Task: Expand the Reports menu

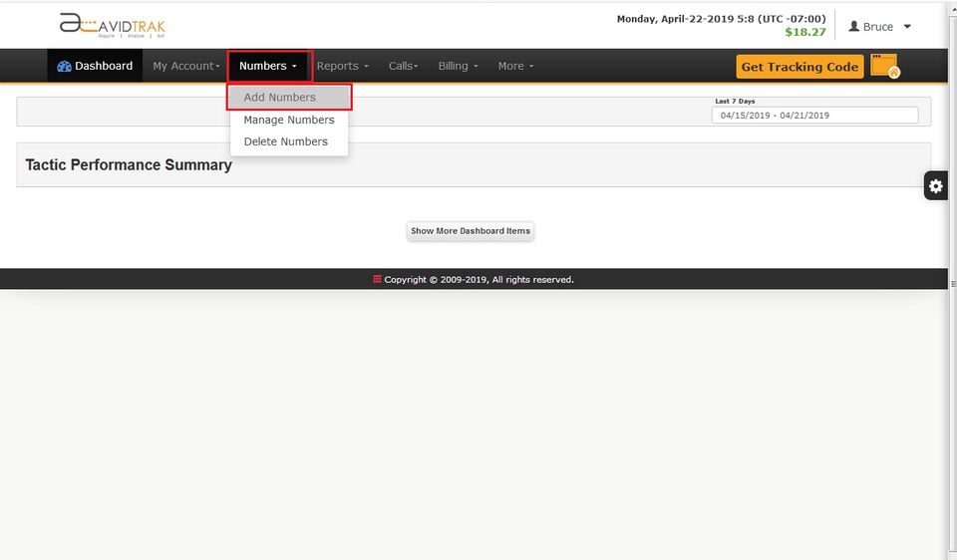Action: 342,66
